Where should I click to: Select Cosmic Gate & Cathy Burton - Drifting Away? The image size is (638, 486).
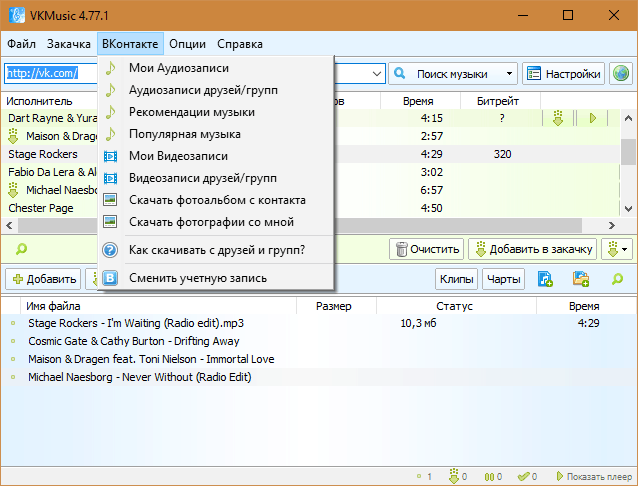(x=319, y=341)
